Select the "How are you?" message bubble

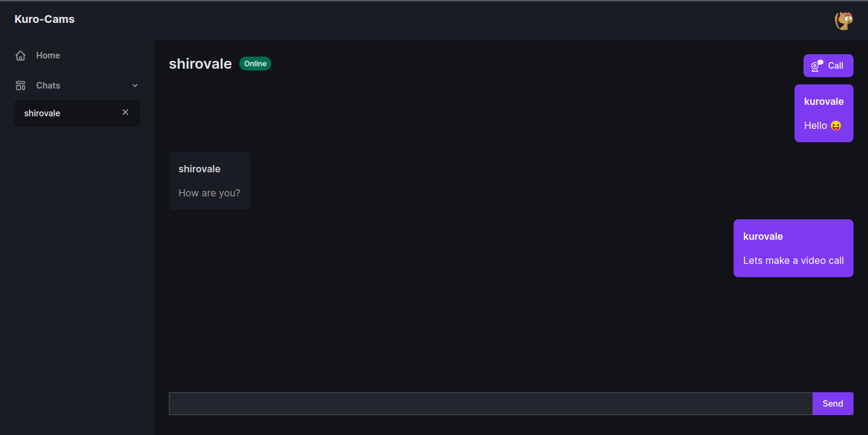click(x=209, y=181)
